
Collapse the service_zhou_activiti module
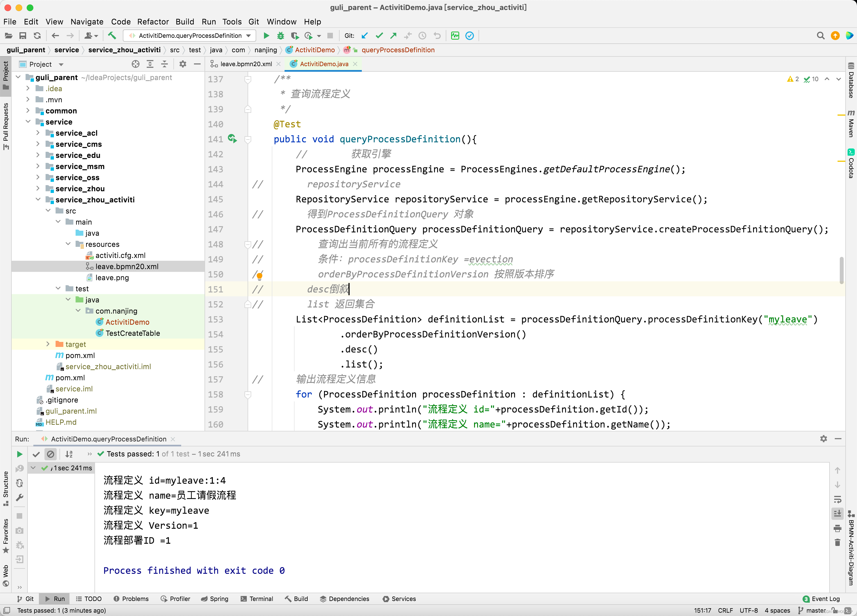(x=38, y=200)
